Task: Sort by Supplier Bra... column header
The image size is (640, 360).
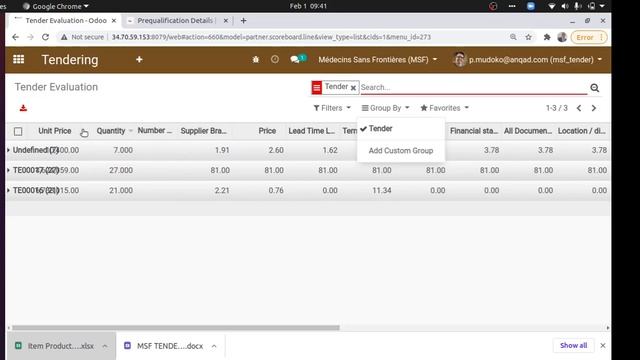Action: click(204, 131)
